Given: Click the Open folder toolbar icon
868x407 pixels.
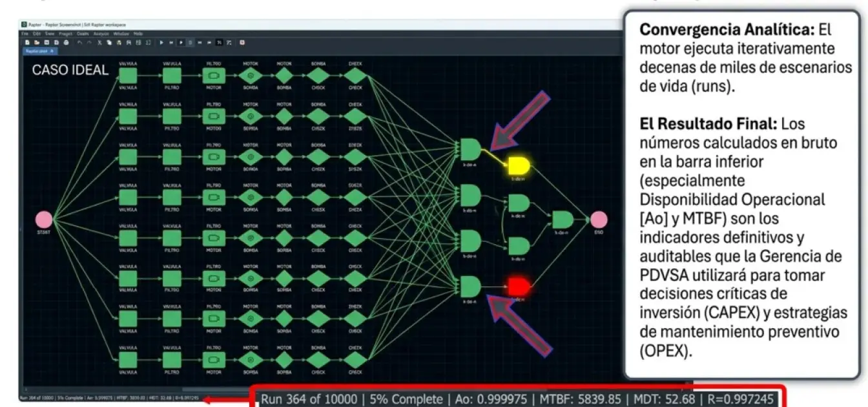Looking at the screenshot, I should [x=37, y=42].
